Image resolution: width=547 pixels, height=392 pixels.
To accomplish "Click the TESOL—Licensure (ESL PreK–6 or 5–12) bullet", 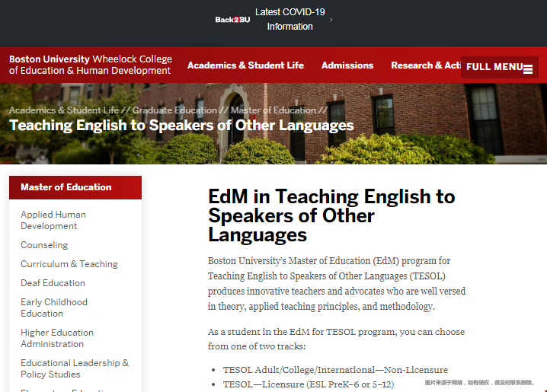I will pos(309,384).
